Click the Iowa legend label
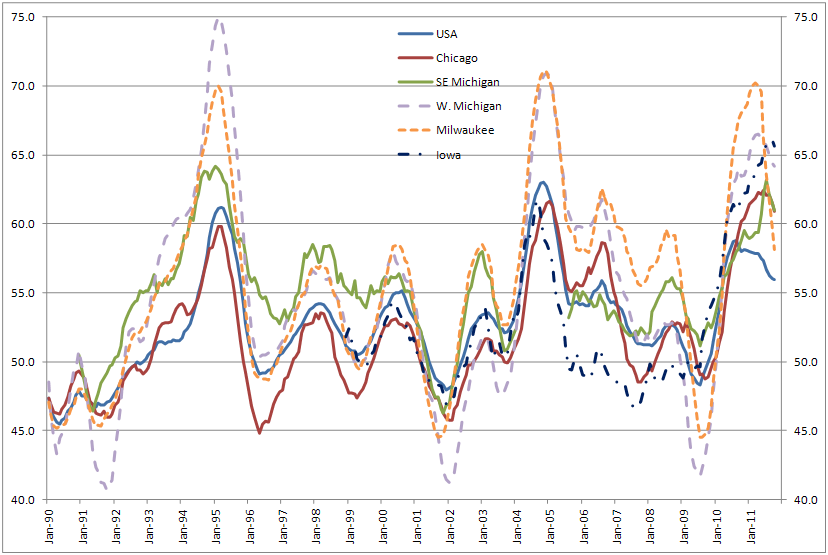The image size is (828, 555). point(448,155)
